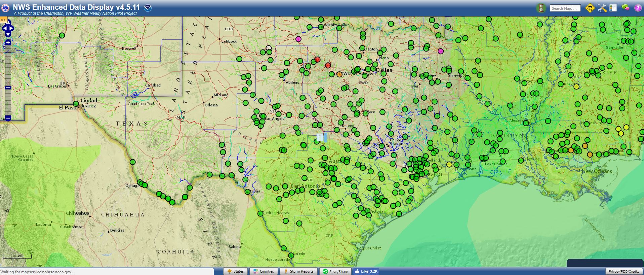Pan the map right with arrow control
This screenshot has height=275, width=644.
coord(12,28)
